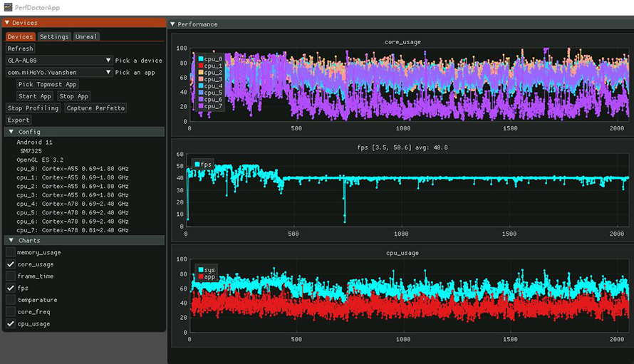This screenshot has height=364, width=634.
Task: Click the app legend color marker
Action: [x=202, y=276]
